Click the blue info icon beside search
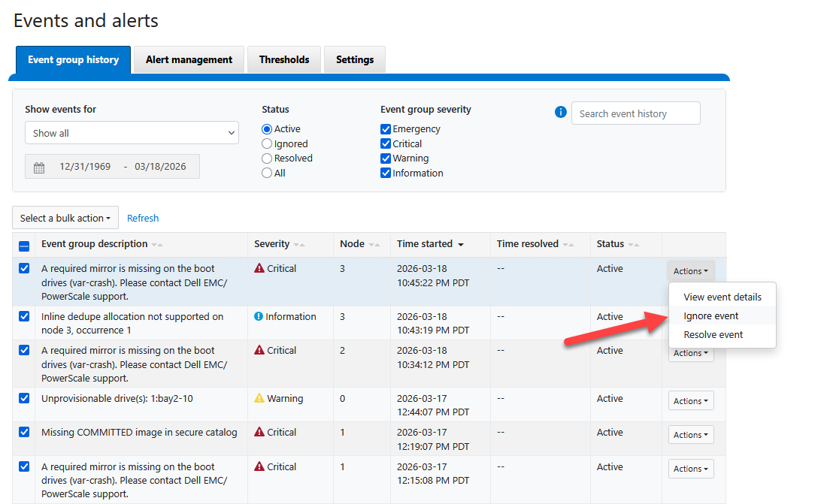The width and height of the screenshot is (833, 504). click(560, 113)
